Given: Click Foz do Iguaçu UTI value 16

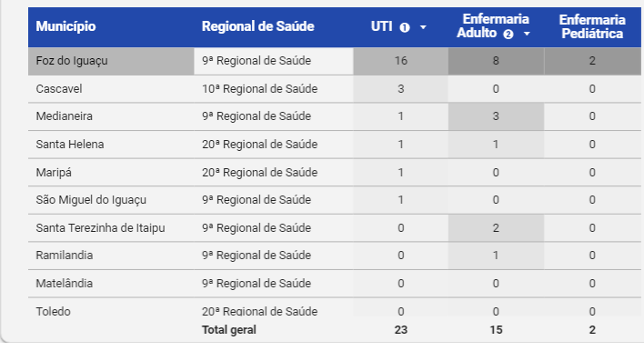Looking at the screenshot, I should 401,61.
